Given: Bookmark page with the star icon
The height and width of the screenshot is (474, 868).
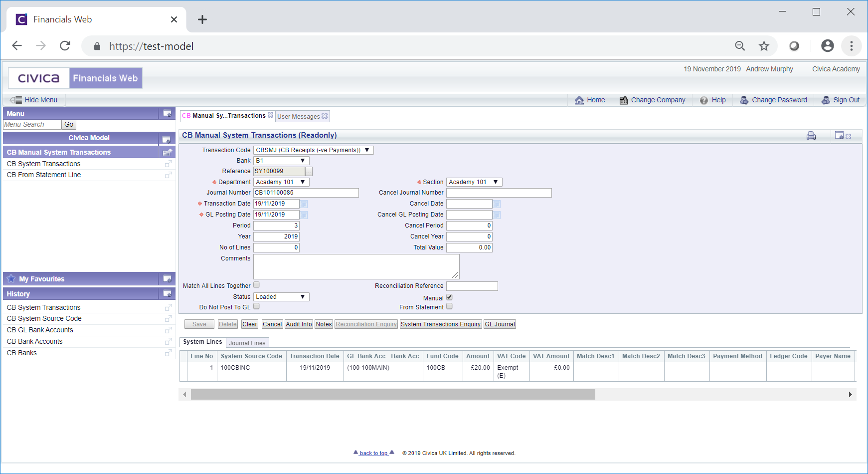Looking at the screenshot, I should (x=764, y=46).
